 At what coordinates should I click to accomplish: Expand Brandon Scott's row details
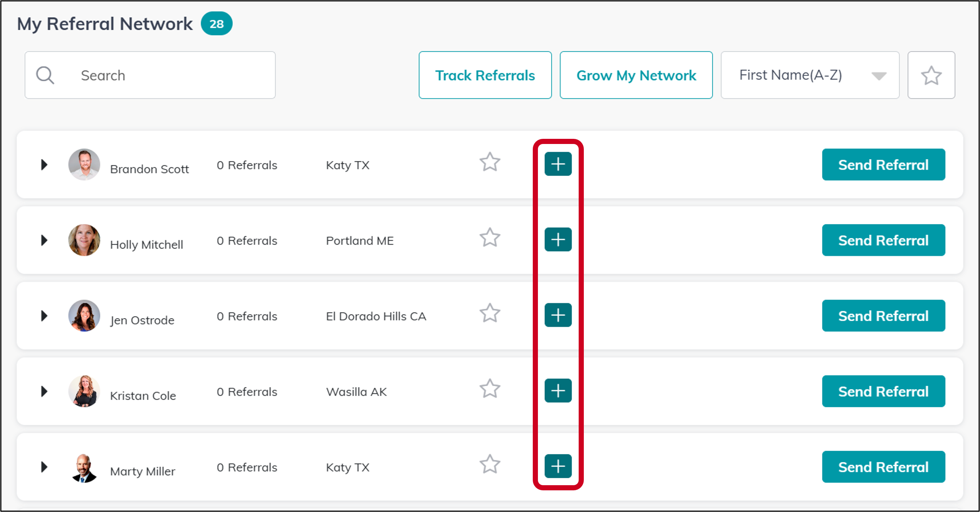click(44, 165)
